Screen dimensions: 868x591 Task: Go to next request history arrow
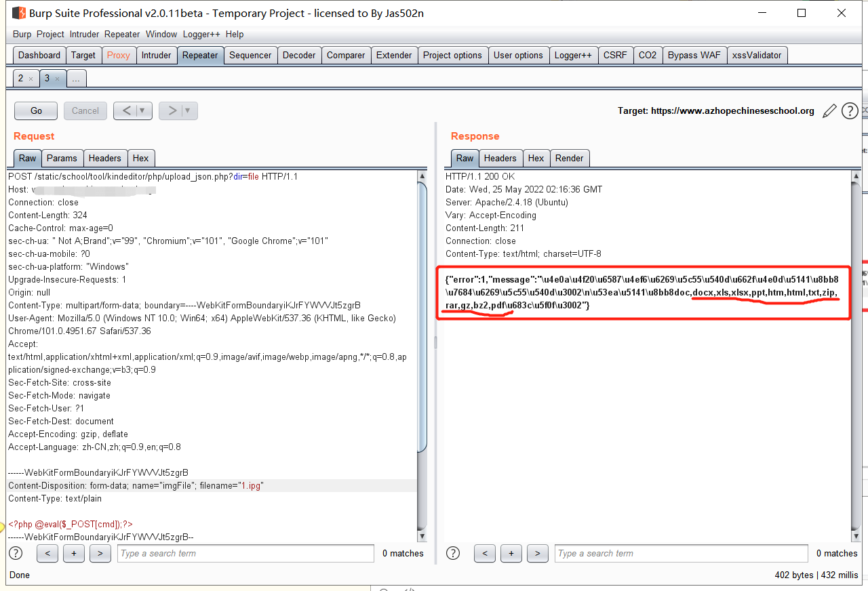point(172,110)
